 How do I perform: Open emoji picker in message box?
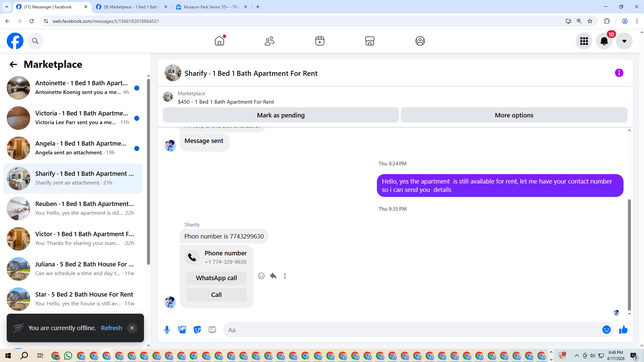606,330
